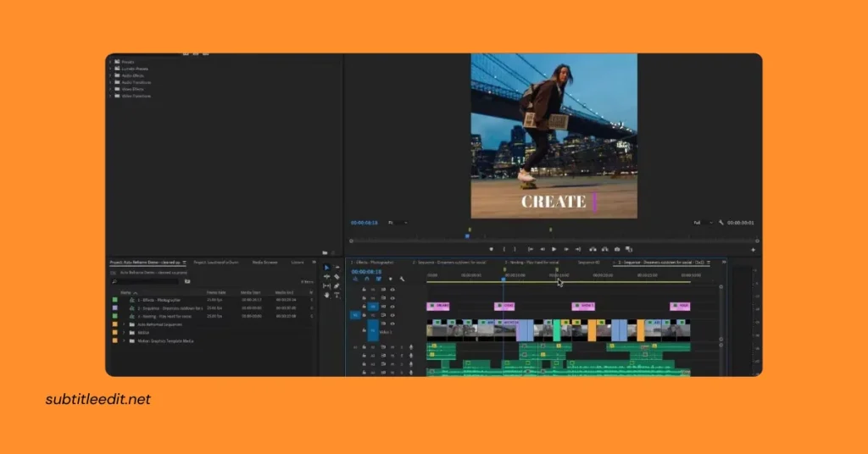The width and height of the screenshot is (868, 454).
Task: Expand Motion Graphics Template Media bin
Action: click(124, 341)
